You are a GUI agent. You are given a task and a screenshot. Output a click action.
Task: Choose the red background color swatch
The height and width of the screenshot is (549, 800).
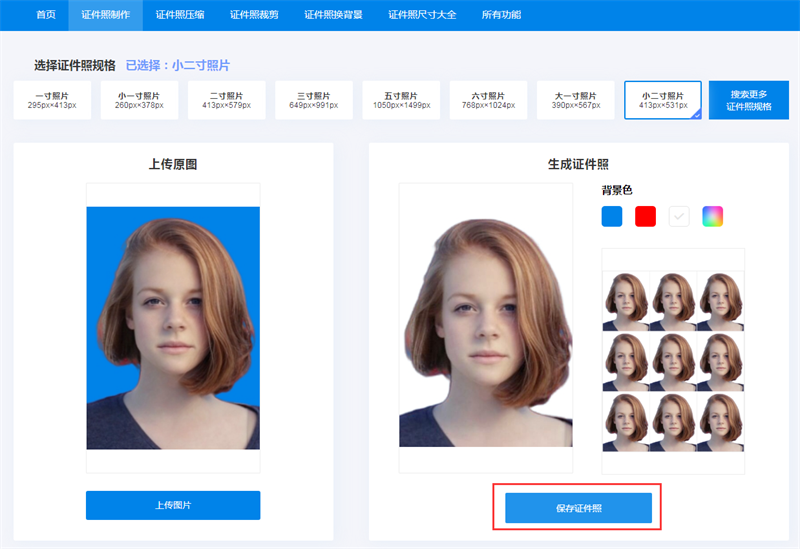[x=645, y=216]
